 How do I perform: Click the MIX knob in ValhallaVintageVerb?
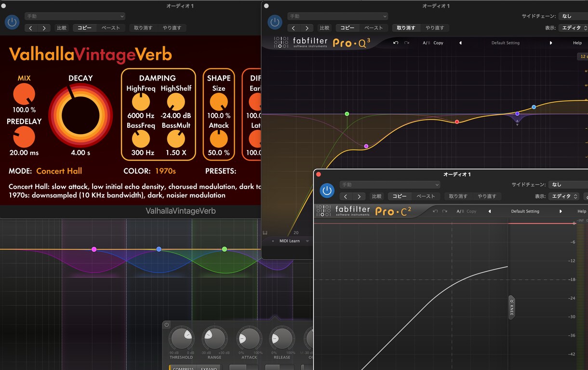(24, 94)
